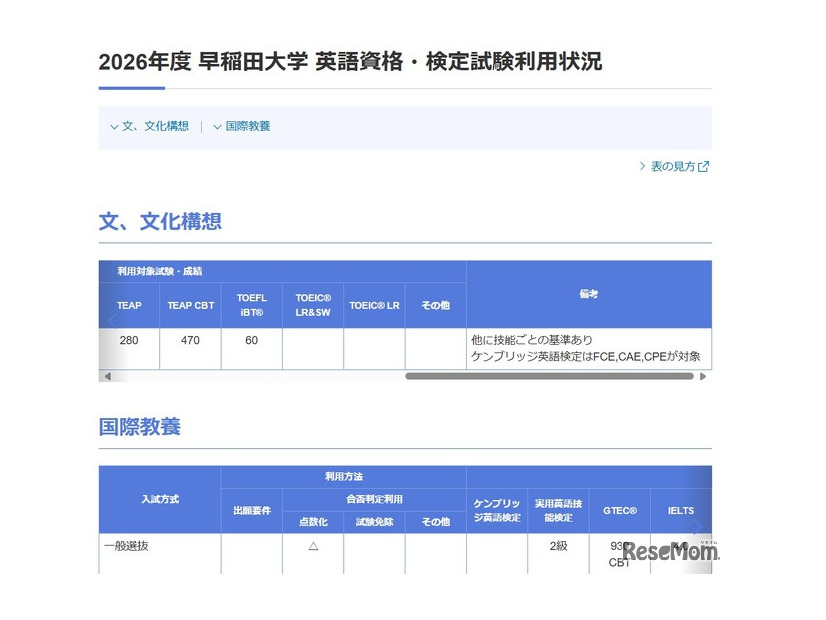Select 入試方式 header cell
Image resolution: width=826 pixels, height=620 pixels.
click(160, 499)
